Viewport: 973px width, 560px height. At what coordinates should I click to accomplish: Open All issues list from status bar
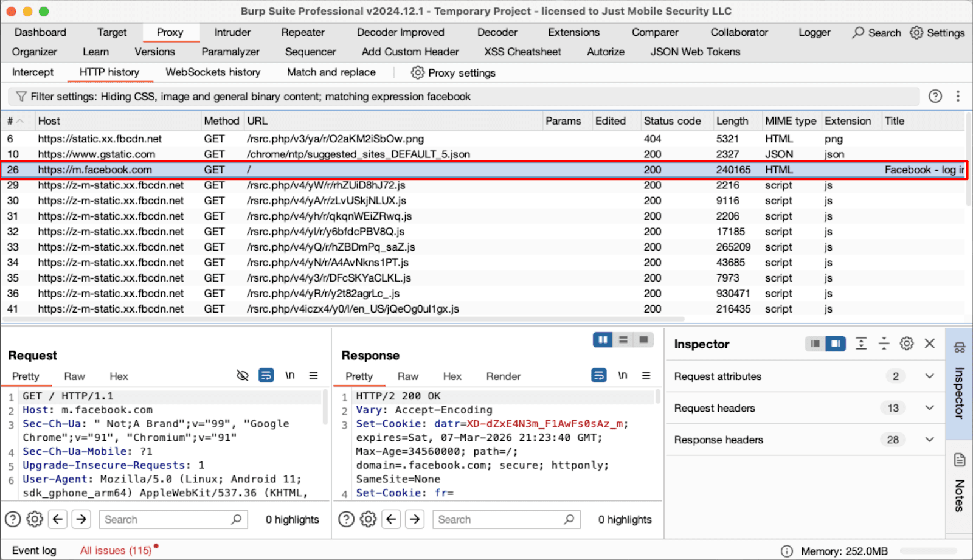[116, 550]
